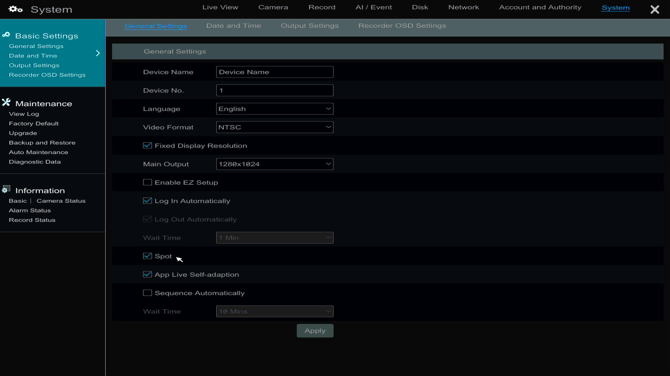The image size is (670, 376).
Task: Open the Factory Default link in Maintenance
Action: (x=34, y=123)
